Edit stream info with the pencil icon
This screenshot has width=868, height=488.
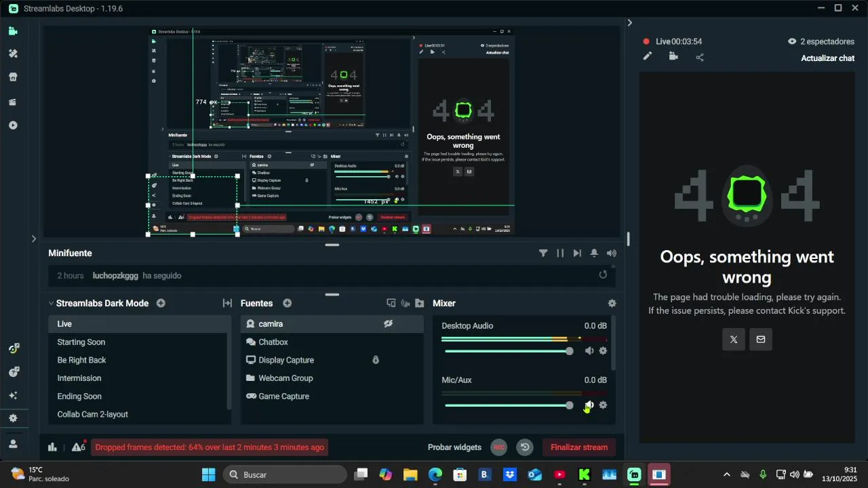tap(648, 56)
